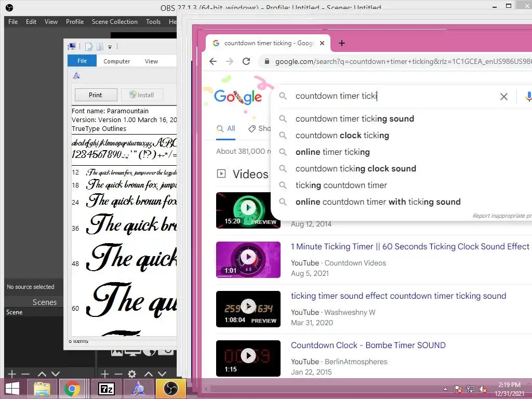The height and width of the screenshot is (399, 532).
Task: Open 'Countdown Clock - Bombe Timer SOUND' link
Action: pyautogui.click(x=368, y=345)
